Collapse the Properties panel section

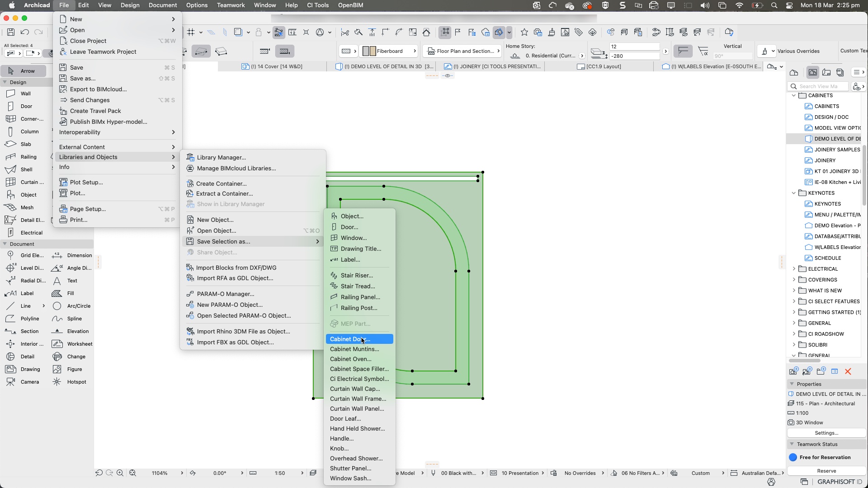coord(792,384)
